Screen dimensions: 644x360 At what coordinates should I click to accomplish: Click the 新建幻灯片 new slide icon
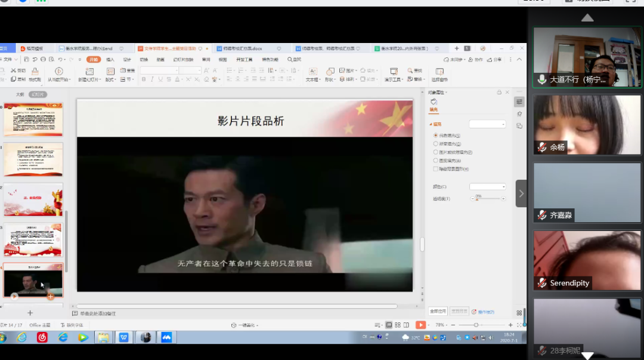click(89, 72)
